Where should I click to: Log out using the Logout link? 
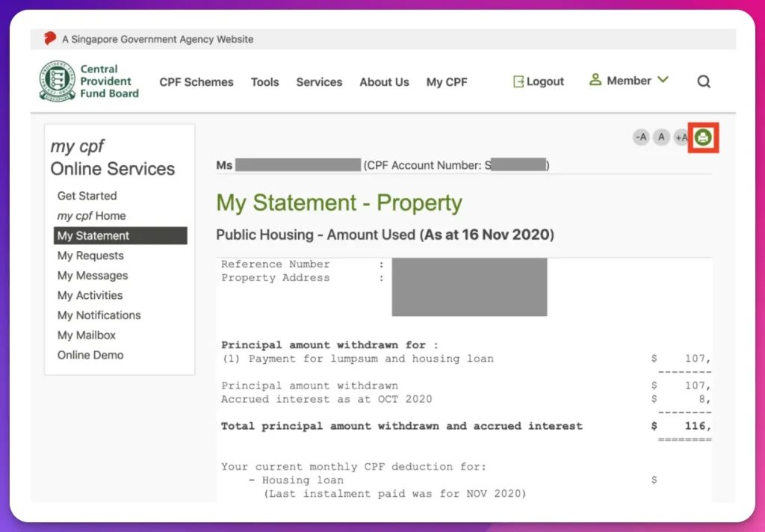538,81
